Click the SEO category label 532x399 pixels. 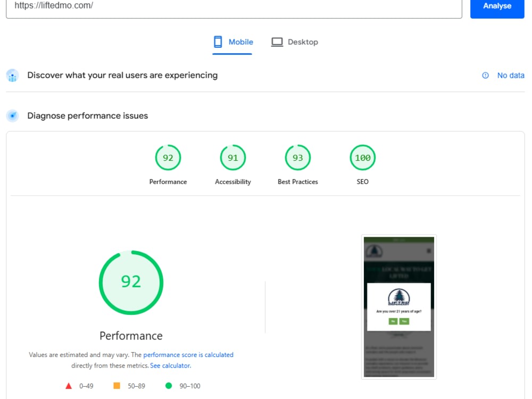pyautogui.click(x=362, y=182)
